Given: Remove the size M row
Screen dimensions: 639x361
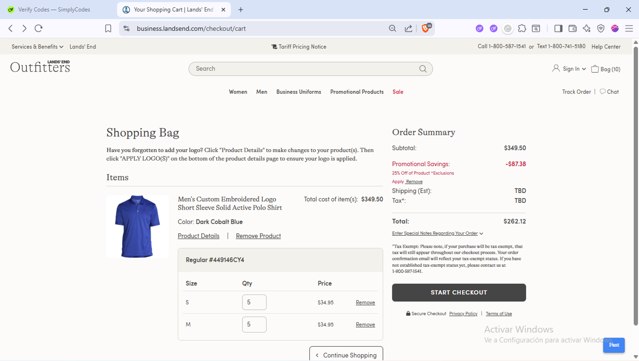Looking at the screenshot, I should (365, 324).
